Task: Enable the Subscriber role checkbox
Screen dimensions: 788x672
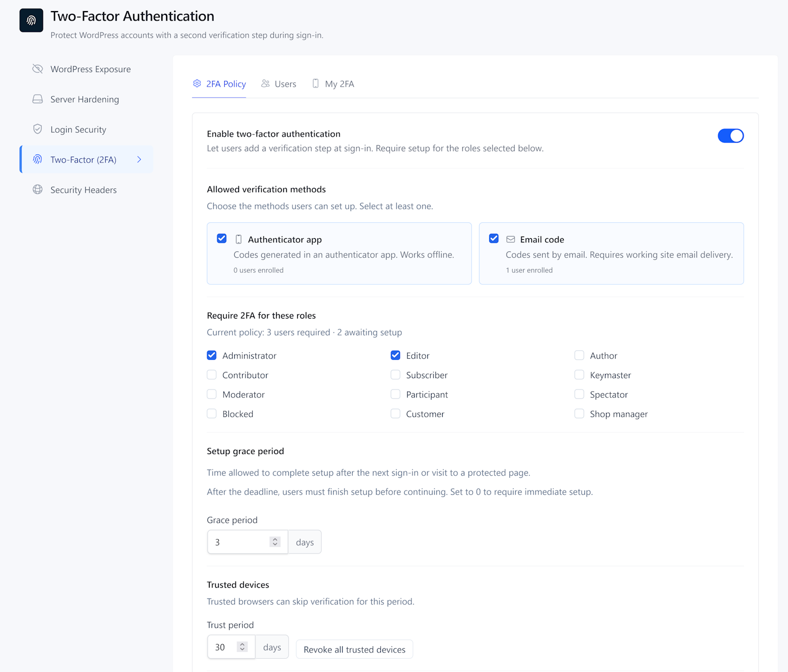Action: pos(396,375)
